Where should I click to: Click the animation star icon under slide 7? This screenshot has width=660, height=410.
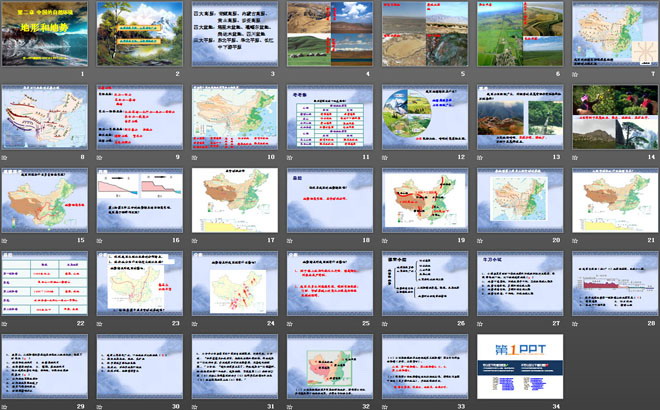575,74
